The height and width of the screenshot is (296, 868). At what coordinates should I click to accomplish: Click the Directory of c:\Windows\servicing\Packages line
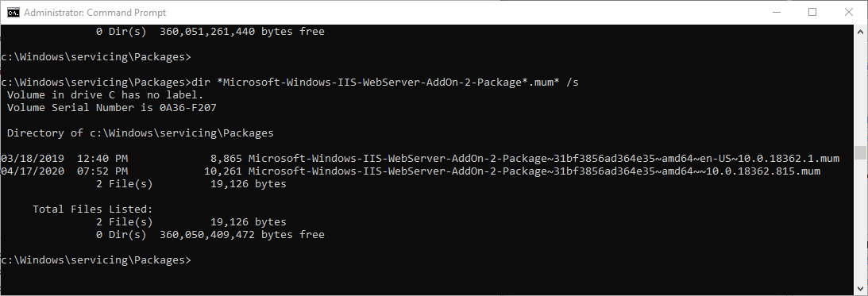coord(140,133)
